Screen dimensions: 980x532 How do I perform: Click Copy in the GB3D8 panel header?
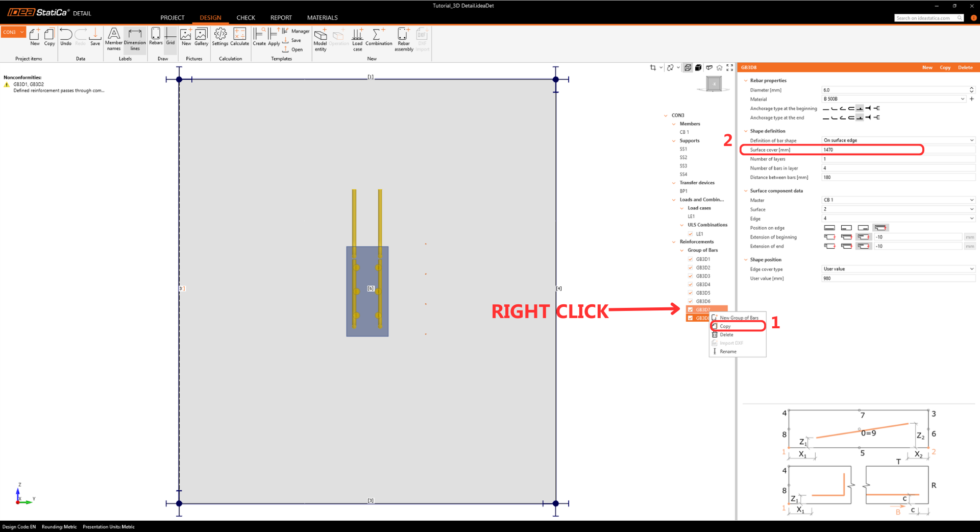pos(945,67)
